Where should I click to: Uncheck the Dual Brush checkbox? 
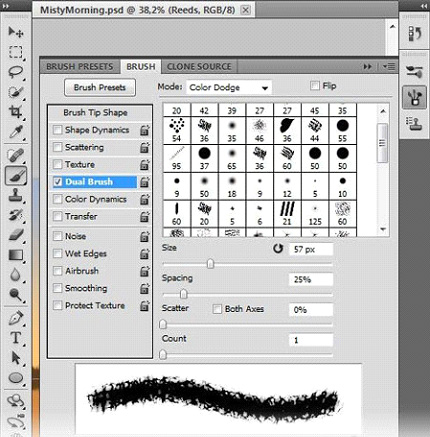tap(58, 182)
